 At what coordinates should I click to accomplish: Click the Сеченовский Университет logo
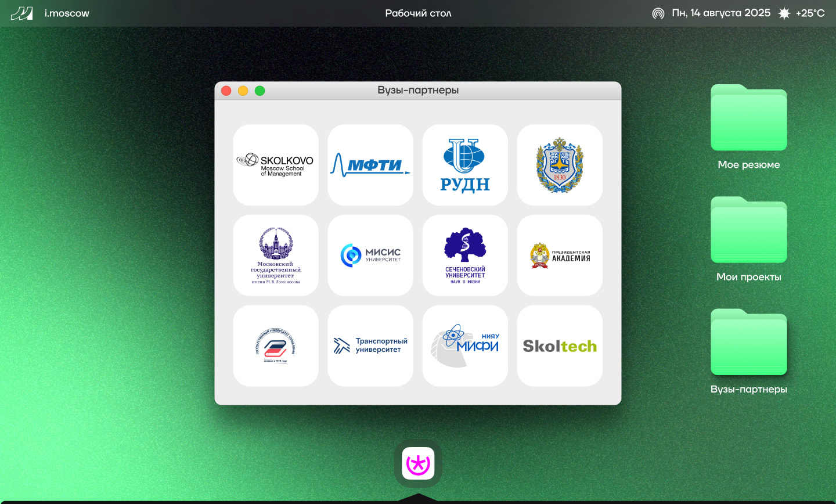[x=465, y=255]
